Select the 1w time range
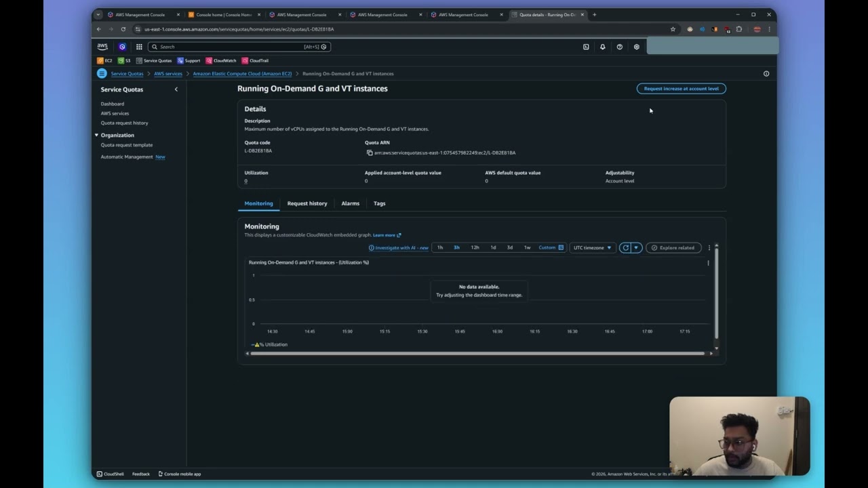The image size is (868, 488). point(527,247)
